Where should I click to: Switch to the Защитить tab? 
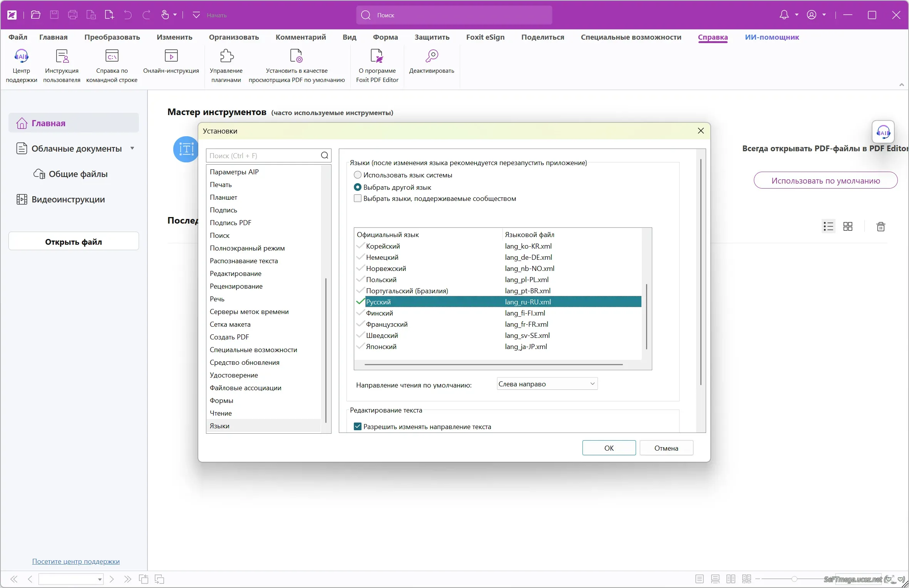[432, 37]
